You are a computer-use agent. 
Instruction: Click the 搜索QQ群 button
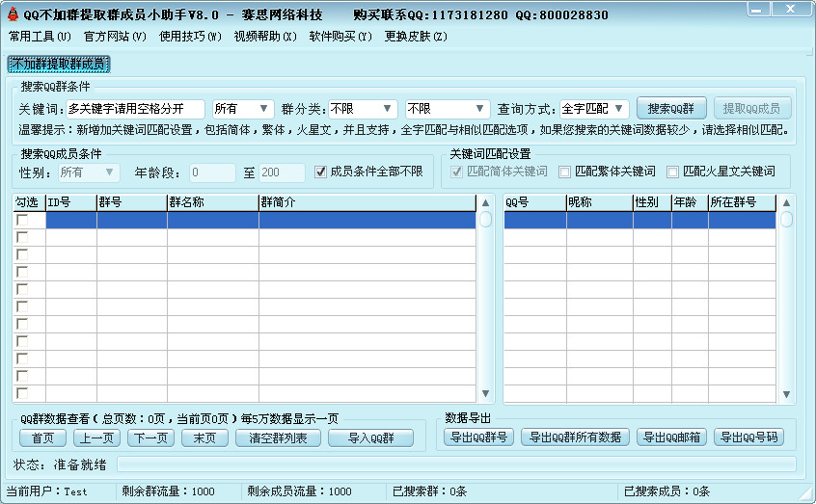671,109
